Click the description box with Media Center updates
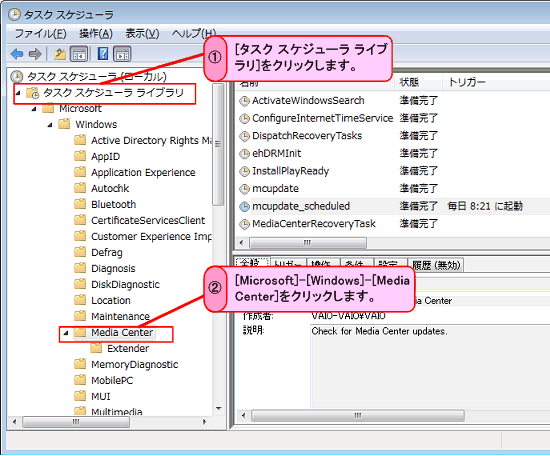Viewport: 550px width, 456px height. coord(430,367)
